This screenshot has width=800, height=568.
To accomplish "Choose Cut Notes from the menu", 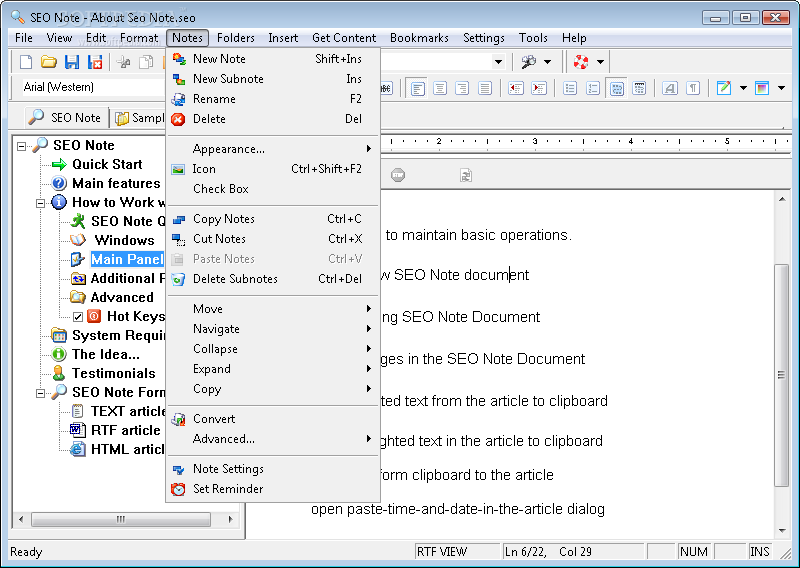I will [x=274, y=239].
